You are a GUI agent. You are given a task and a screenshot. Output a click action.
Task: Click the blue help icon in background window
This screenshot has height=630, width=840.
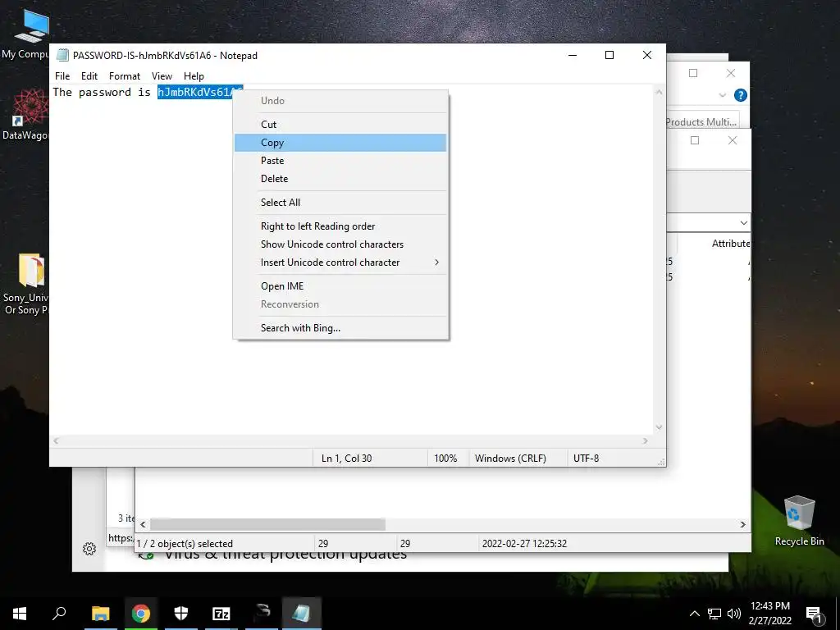click(741, 95)
